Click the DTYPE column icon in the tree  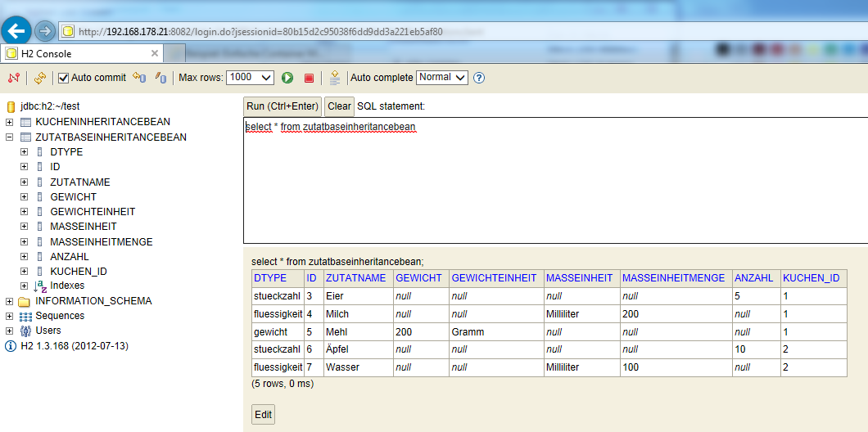pyautogui.click(x=39, y=151)
